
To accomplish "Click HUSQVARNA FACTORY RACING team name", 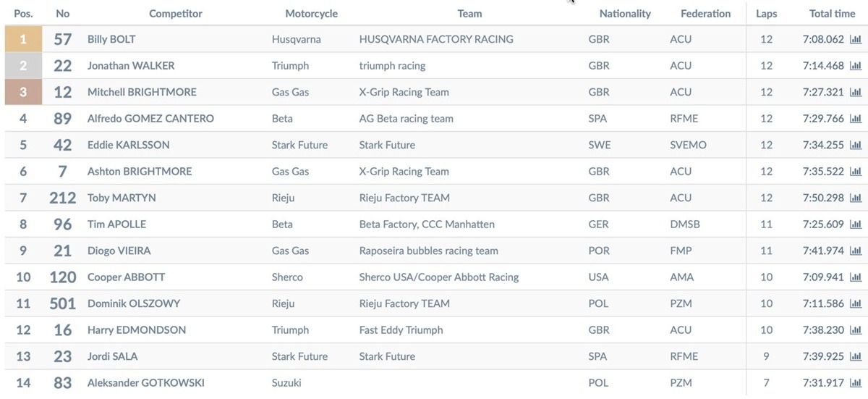I will tap(436, 40).
